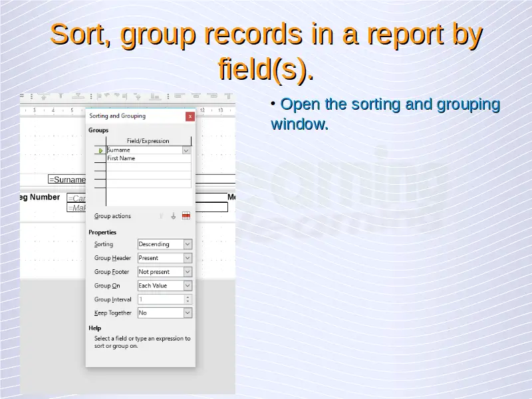Image resolution: width=532 pixels, height=399 pixels.
Task: Open the Group Footer dropdown showing Not present
Action: [188, 272]
